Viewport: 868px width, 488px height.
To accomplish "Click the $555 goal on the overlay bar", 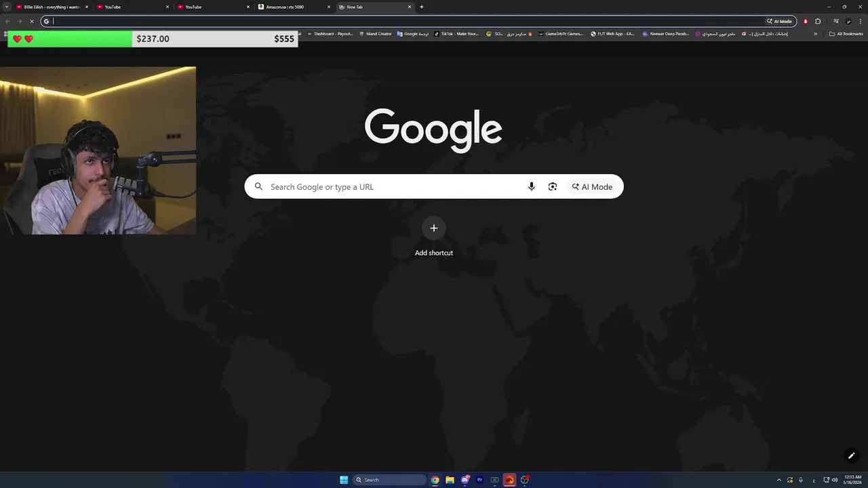I will click(284, 39).
